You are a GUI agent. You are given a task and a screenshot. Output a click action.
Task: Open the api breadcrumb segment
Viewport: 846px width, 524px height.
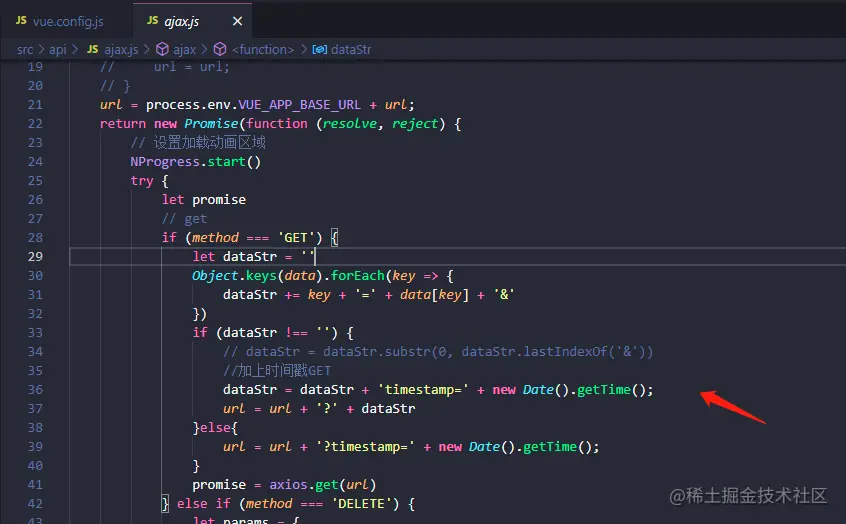[x=58, y=50]
